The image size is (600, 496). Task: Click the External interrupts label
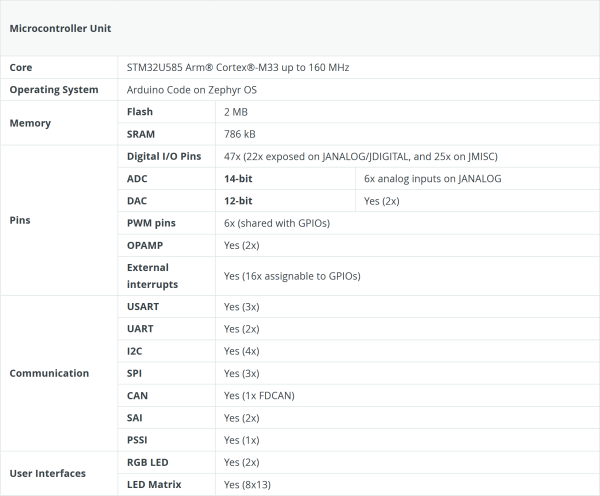coord(148,276)
